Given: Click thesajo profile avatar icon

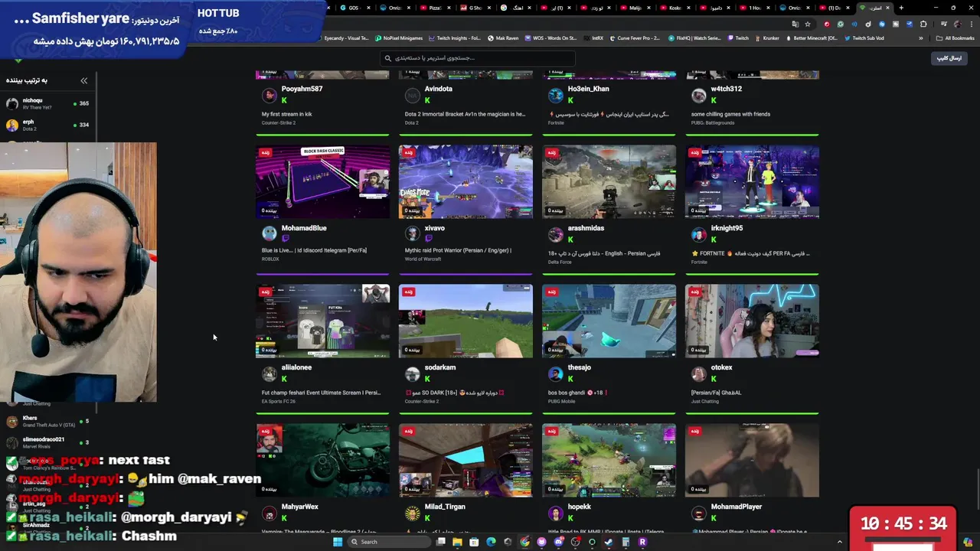Looking at the screenshot, I should pyautogui.click(x=555, y=373).
